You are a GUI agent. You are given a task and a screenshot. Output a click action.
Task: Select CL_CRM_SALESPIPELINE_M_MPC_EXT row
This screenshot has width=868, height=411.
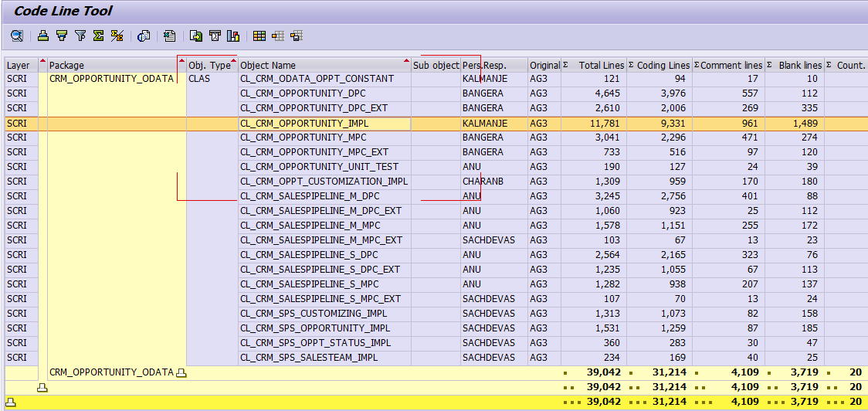click(x=321, y=239)
